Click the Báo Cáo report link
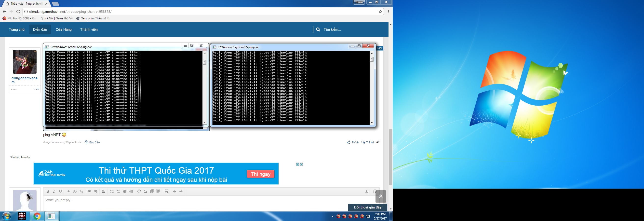Image resolution: width=644 pixels, height=221 pixels. click(92, 142)
